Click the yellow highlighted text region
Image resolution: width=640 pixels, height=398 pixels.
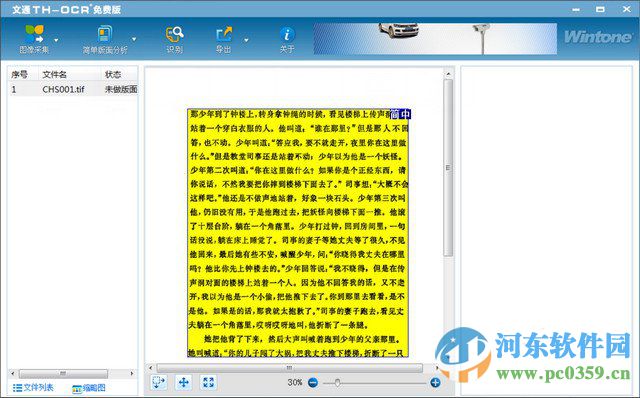[x=298, y=233]
